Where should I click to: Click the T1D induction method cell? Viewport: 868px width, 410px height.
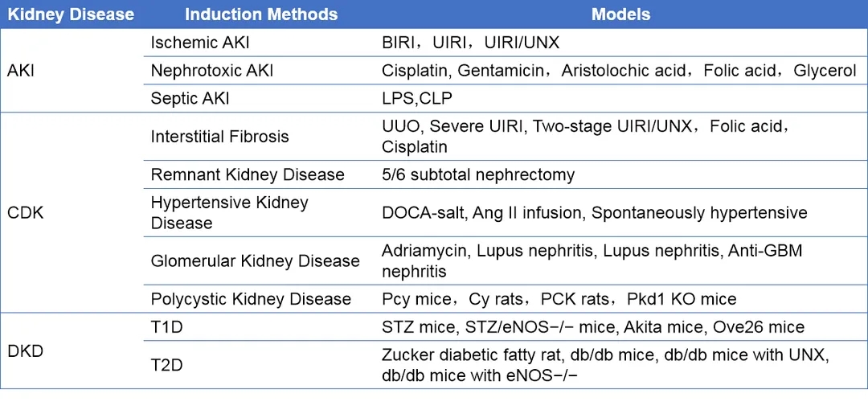click(x=166, y=327)
